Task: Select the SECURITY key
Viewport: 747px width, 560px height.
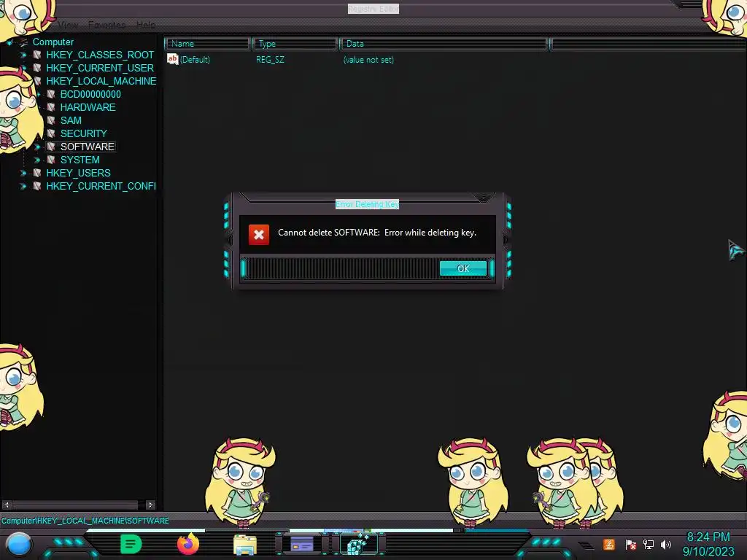Action: coord(83,133)
